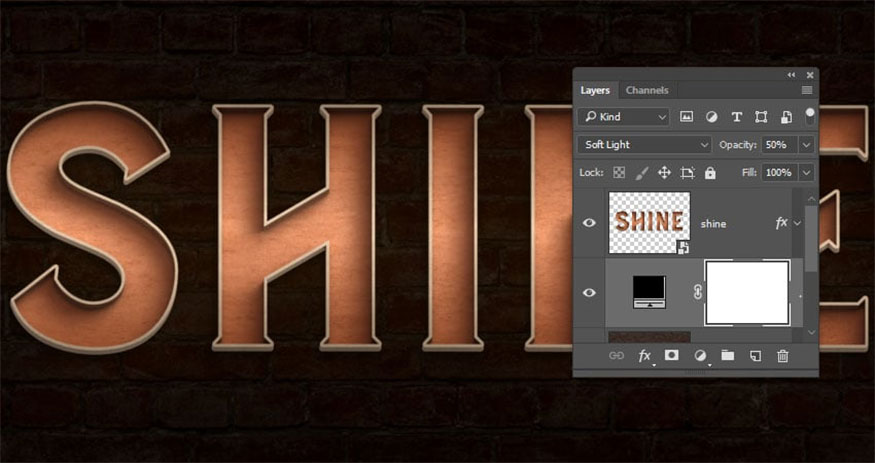Viewport: 875px width, 463px height.
Task: Toggle visibility of the adjustment layer
Action: (589, 292)
